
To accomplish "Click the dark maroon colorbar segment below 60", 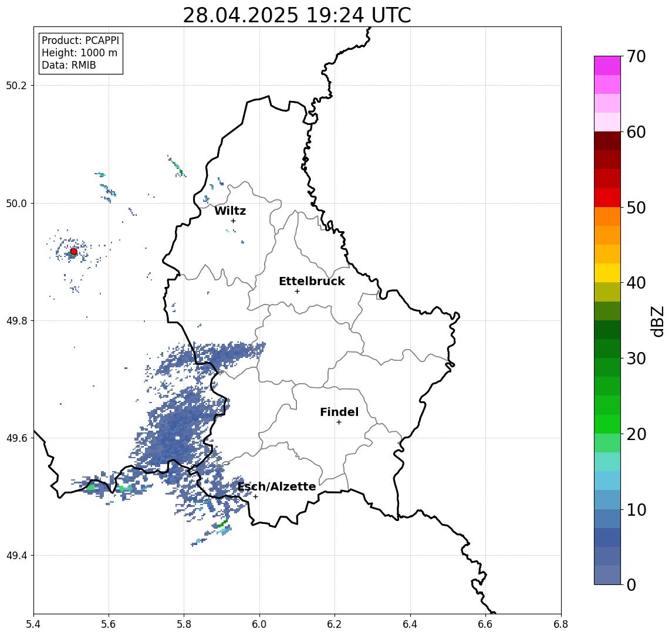I will pos(607,141).
